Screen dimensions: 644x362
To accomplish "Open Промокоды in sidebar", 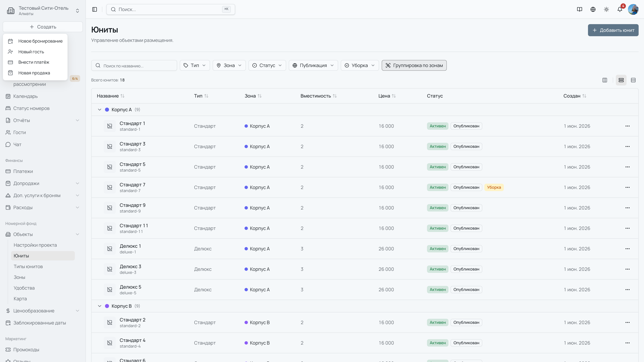I will pyautogui.click(x=43, y=350).
